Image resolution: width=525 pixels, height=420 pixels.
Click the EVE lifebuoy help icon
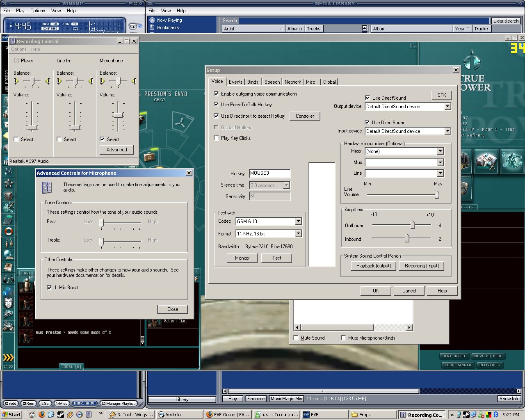[x=8, y=231]
